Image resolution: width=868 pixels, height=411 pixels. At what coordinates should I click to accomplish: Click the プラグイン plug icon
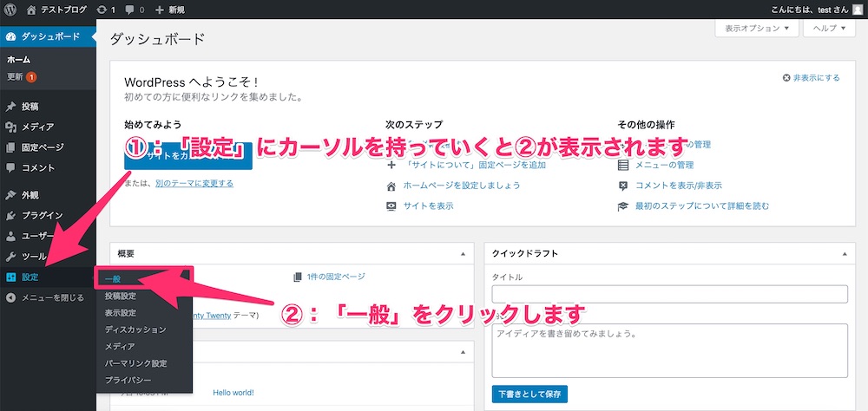tap(11, 216)
